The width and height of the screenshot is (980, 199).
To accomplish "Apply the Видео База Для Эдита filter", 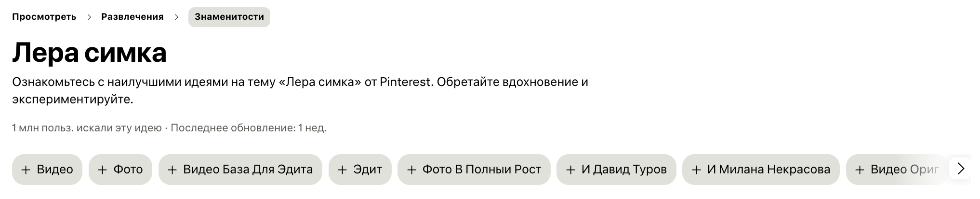I will click(x=240, y=170).
